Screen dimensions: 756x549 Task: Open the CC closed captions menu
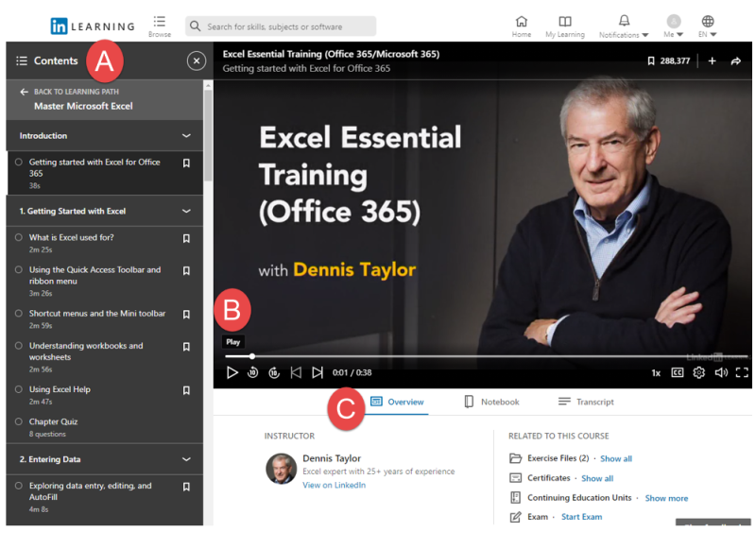677,372
